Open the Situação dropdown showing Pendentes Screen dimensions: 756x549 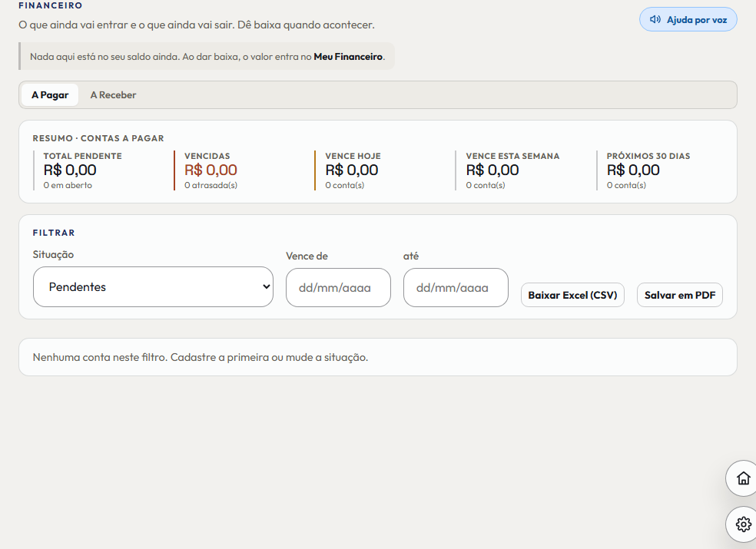point(154,287)
